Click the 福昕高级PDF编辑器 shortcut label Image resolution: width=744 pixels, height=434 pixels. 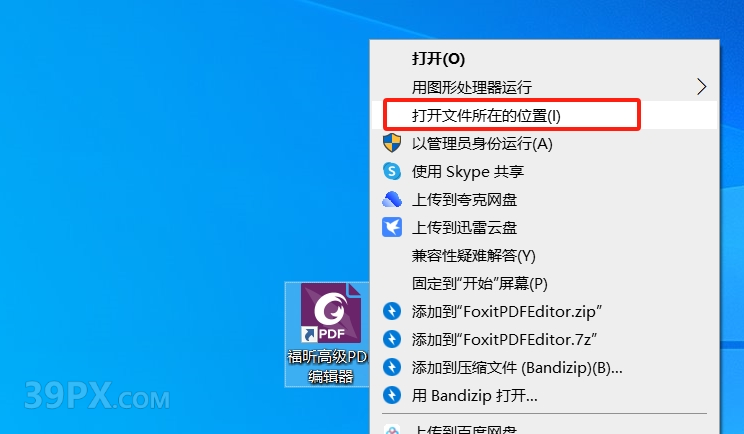[328, 366]
